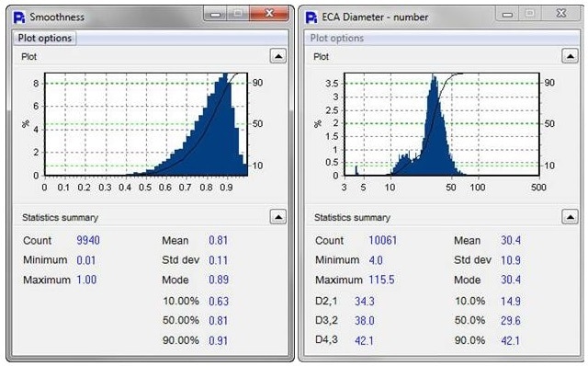Viewport: 588px width, 366px height.
Task: Select the ECA Diameter Count value 10061
Action: coord(382,240)
